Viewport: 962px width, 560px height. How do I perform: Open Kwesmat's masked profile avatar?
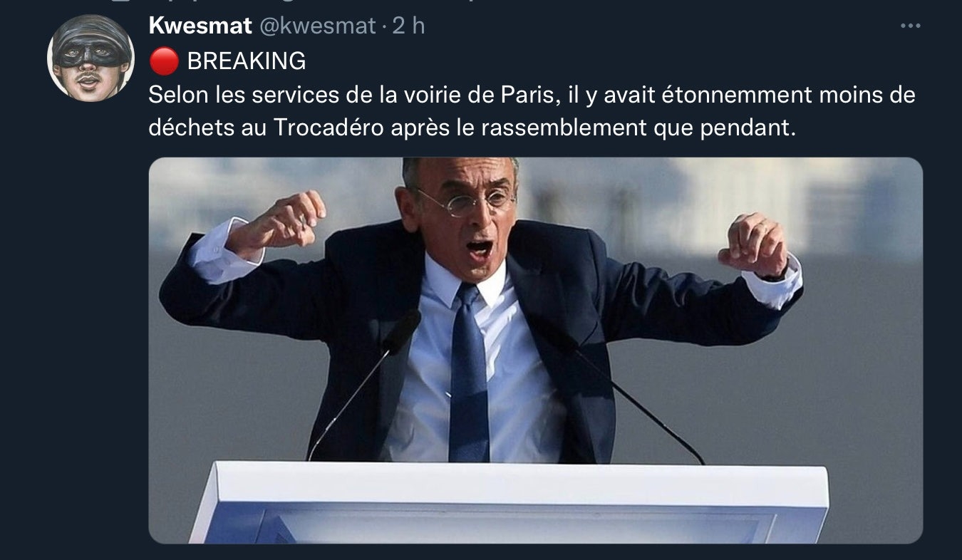[90, 58]
